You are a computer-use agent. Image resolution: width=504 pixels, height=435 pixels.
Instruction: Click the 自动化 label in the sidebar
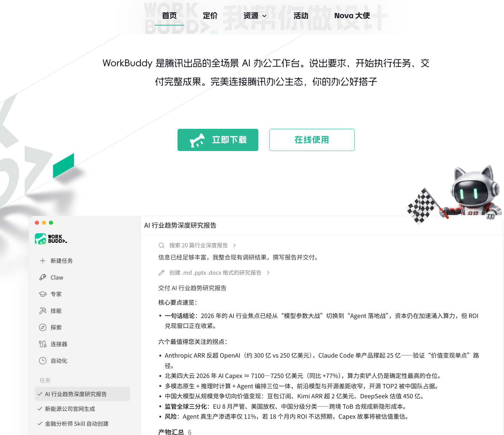pyautogui.click(x=59, y=361)
